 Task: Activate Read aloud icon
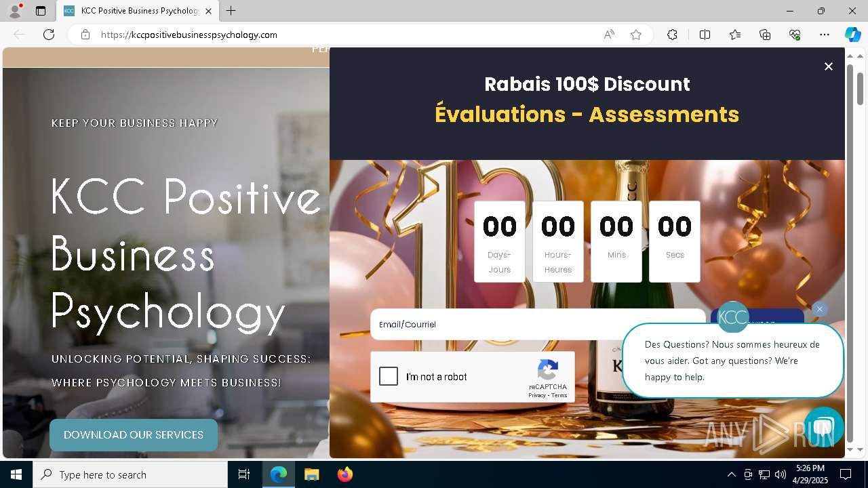pyautogui.click(x=609, y=35)
